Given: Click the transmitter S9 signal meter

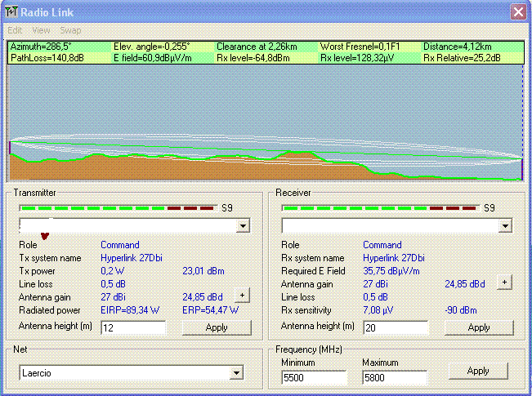Looking at the screenshot, I should 119,208.
